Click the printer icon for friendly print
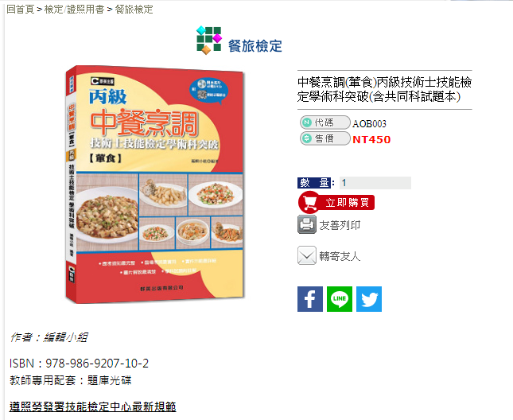This screenshot has width=513, height=420. pos(307,224)
